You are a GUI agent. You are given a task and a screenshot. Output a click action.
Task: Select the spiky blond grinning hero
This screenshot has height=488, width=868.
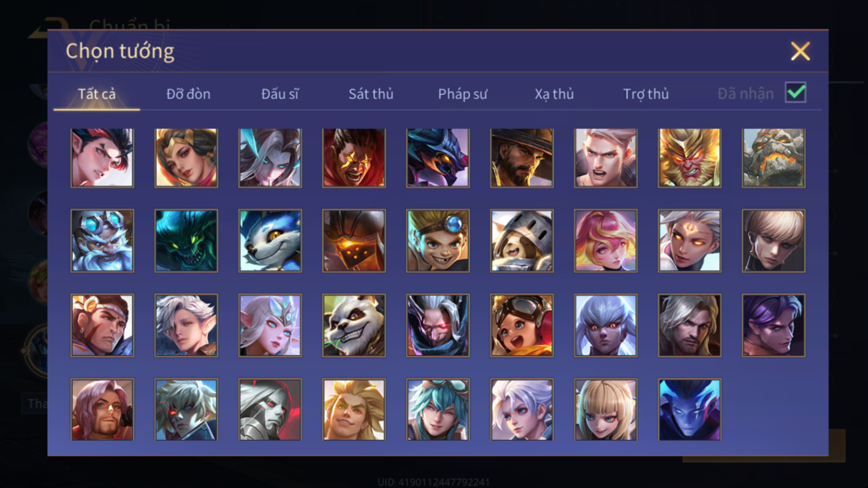354,410
